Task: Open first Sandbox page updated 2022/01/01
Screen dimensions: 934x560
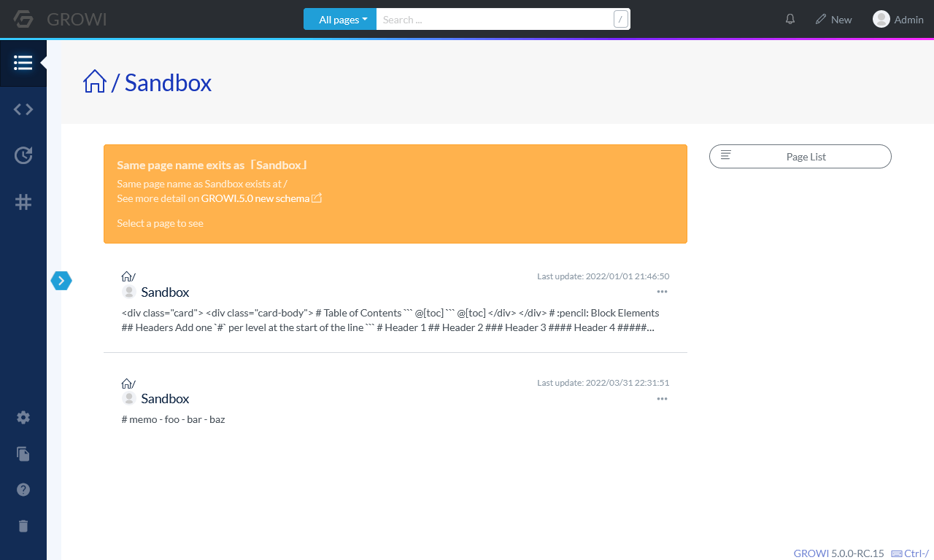Action: 165,292
